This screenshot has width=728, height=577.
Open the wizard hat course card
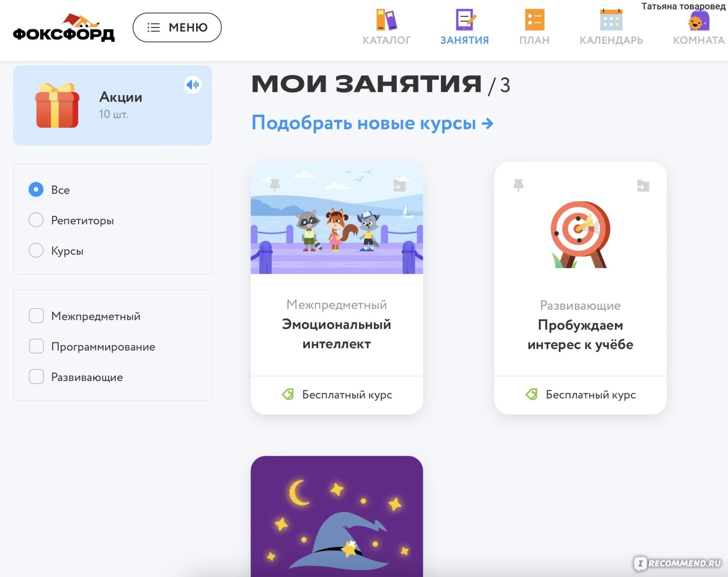337,516
